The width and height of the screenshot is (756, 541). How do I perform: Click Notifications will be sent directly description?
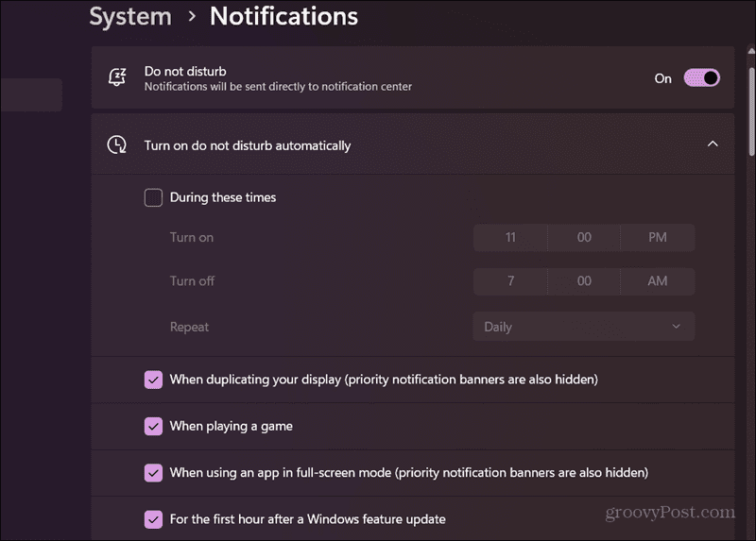(x=278, y=87)
